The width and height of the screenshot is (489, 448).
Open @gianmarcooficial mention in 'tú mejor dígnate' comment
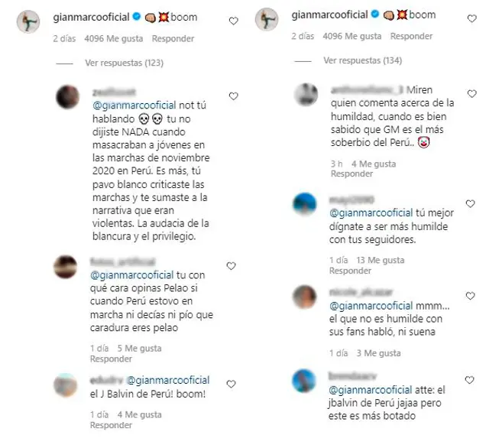pyautogui.click(x=371, y=213)
